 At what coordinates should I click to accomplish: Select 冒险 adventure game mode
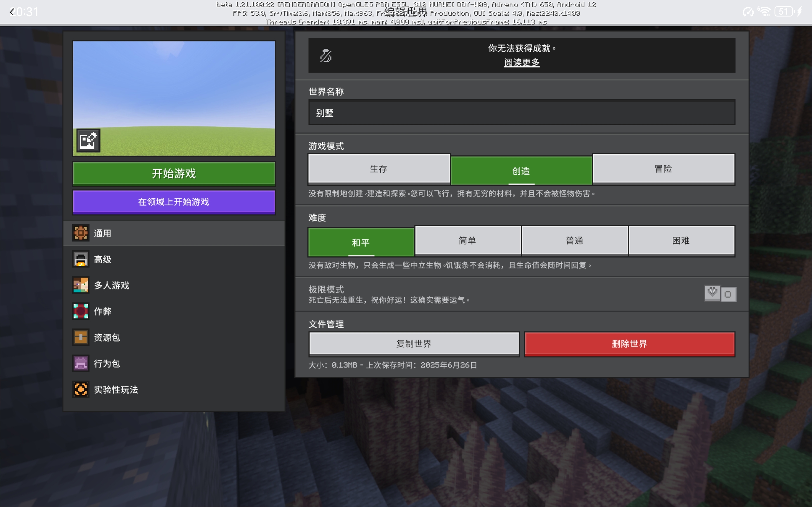coord(663,169)
